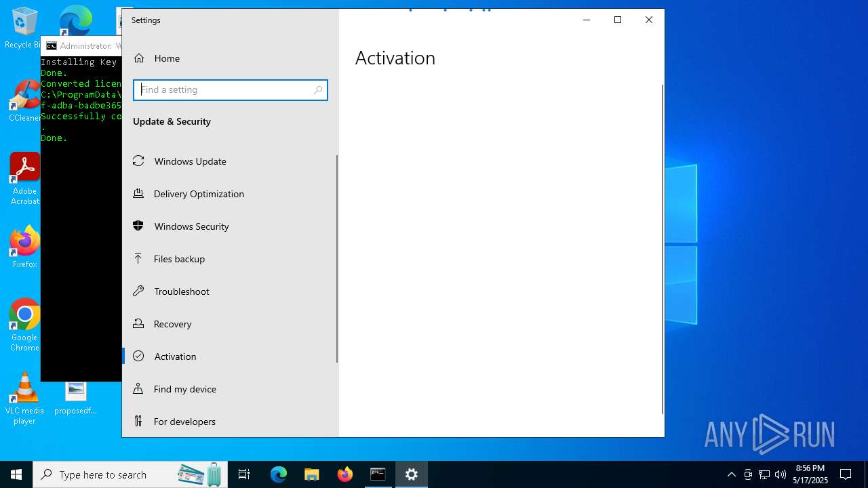Viewport: 868px width, 488px height.
Task: Click the For developers icon
Action: [138, 422]
